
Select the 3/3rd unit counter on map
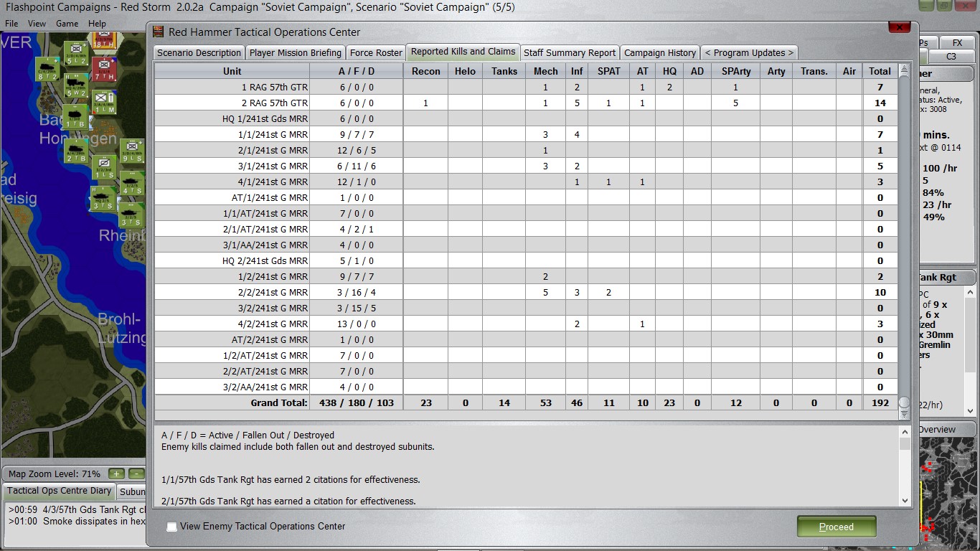75,117
